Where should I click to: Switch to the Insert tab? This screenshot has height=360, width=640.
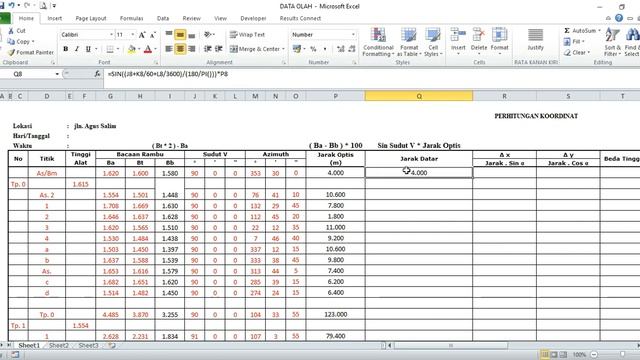(x=55, y=18)
